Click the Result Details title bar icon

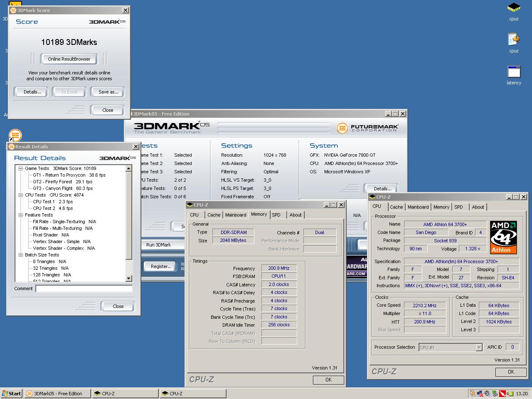[x=12, y=146]
